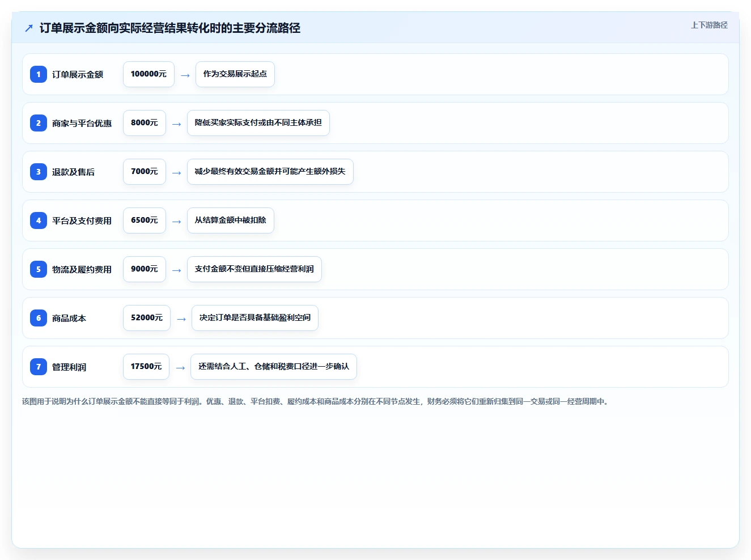Select the 物流及履约费用 label
Screen dimensions: 751x560
click(82, 269)
